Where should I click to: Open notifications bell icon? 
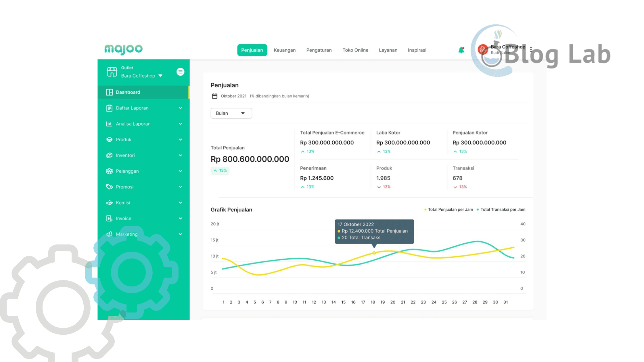[x=461, y=50]
